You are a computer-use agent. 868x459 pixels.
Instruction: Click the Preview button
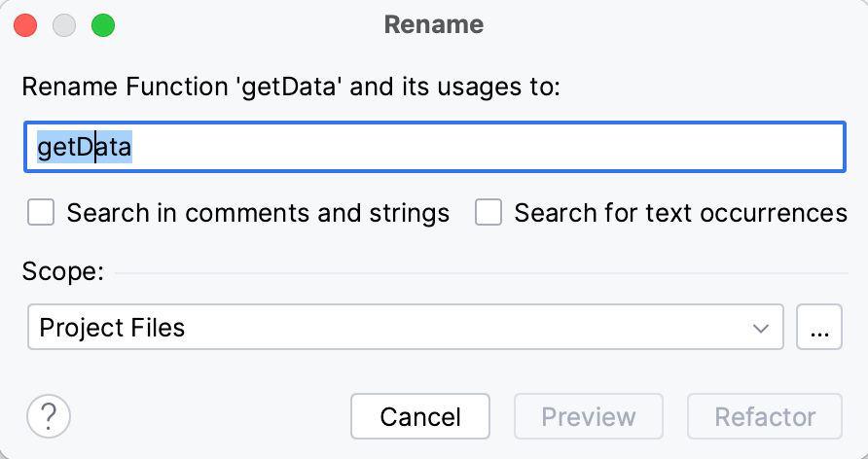click(x=589, y=417)
